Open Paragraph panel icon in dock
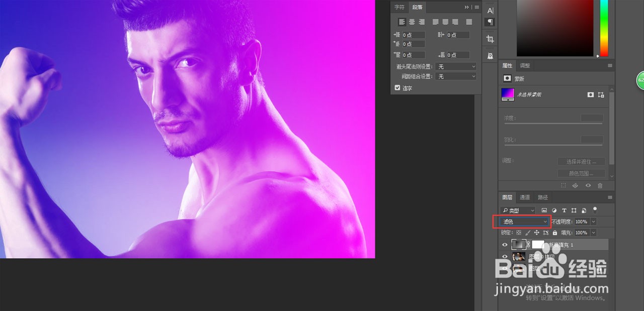 (490, 22)
